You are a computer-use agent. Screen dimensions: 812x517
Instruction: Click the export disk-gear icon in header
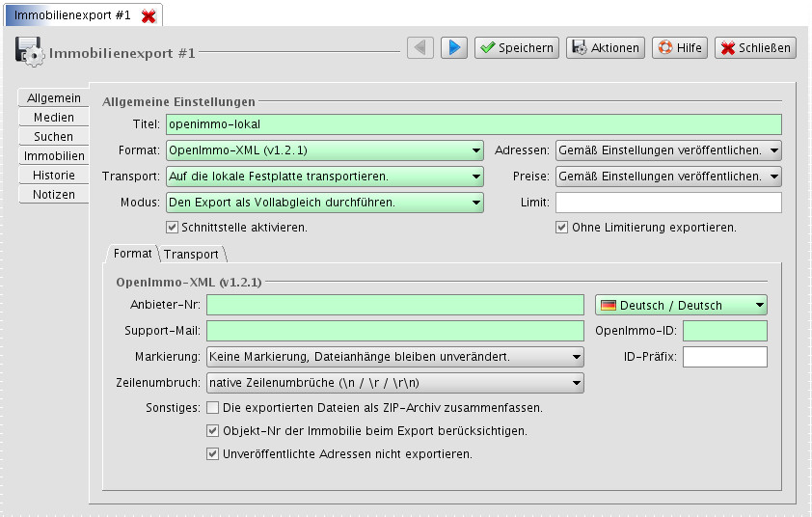point(28,50)
